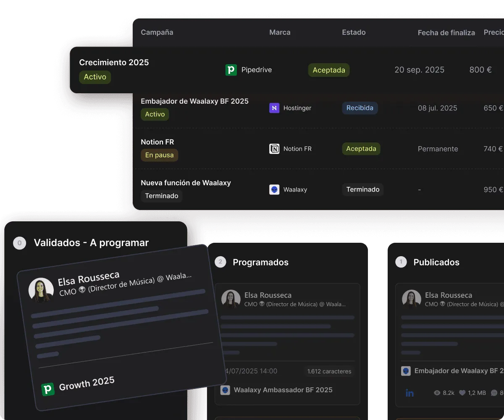Click the Estado column header
Viewport: 504px width, 420px height.
point(354,32)
